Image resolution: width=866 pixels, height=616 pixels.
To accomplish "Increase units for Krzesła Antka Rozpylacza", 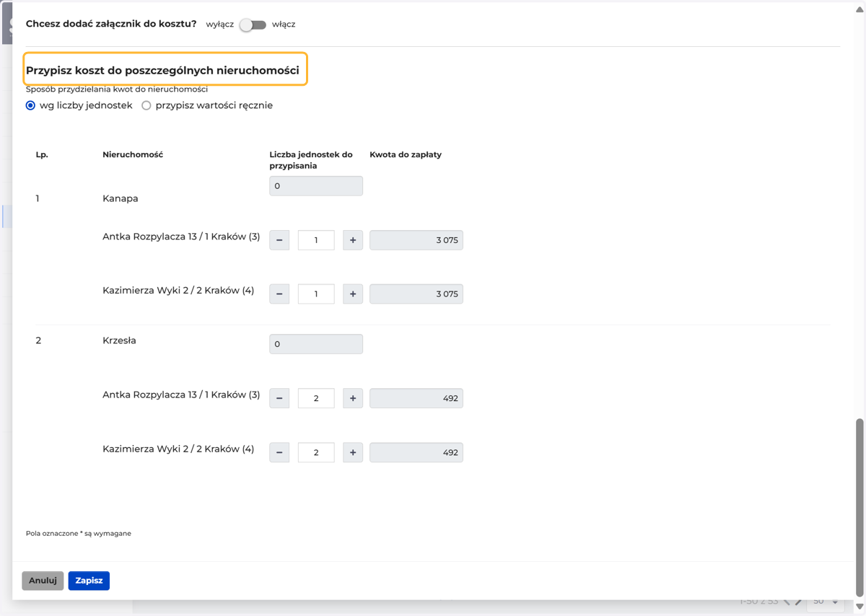I will [x=353, y=398].
